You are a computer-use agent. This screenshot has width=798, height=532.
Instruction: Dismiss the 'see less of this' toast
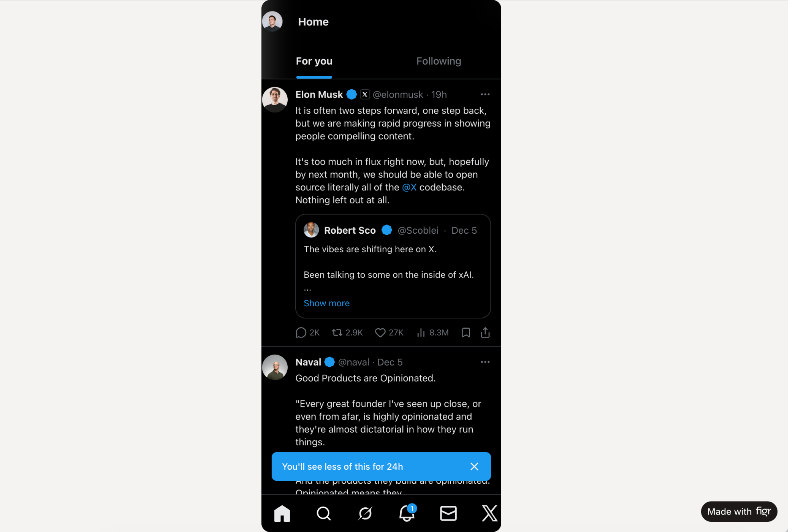[474, 467]
